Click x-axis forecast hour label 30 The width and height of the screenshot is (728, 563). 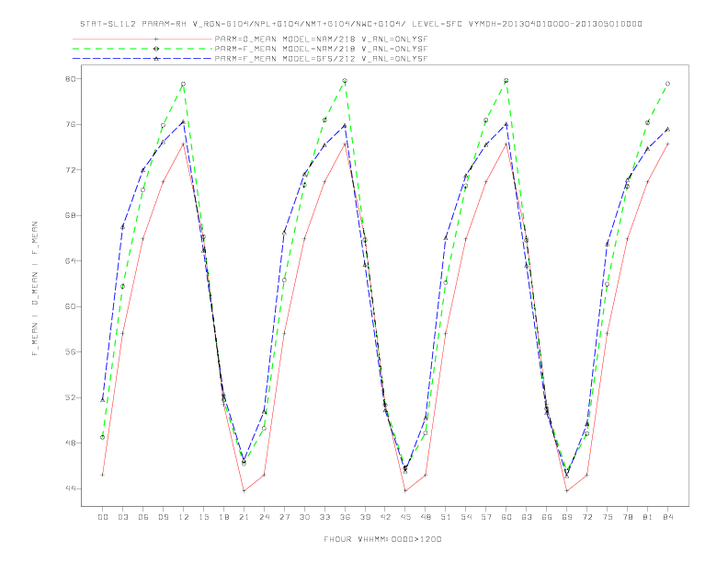click(304, 517)
